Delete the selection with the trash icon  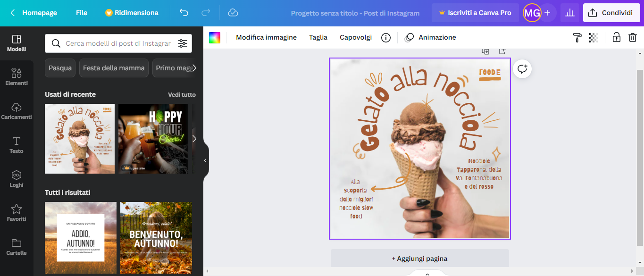633,37
